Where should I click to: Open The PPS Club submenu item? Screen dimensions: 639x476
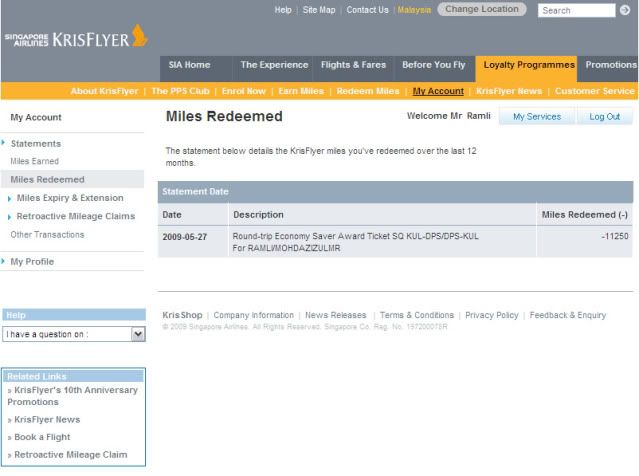coord(180,91)
